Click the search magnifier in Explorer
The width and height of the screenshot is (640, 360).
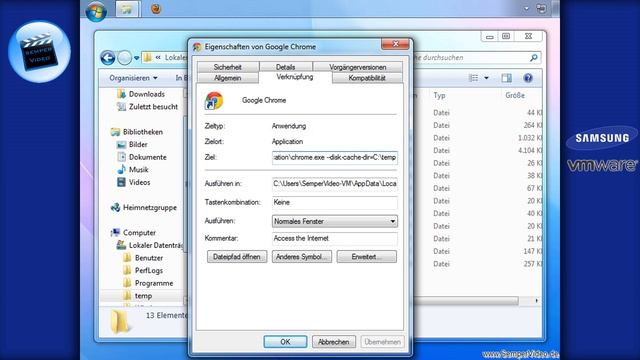pos(533,58)
